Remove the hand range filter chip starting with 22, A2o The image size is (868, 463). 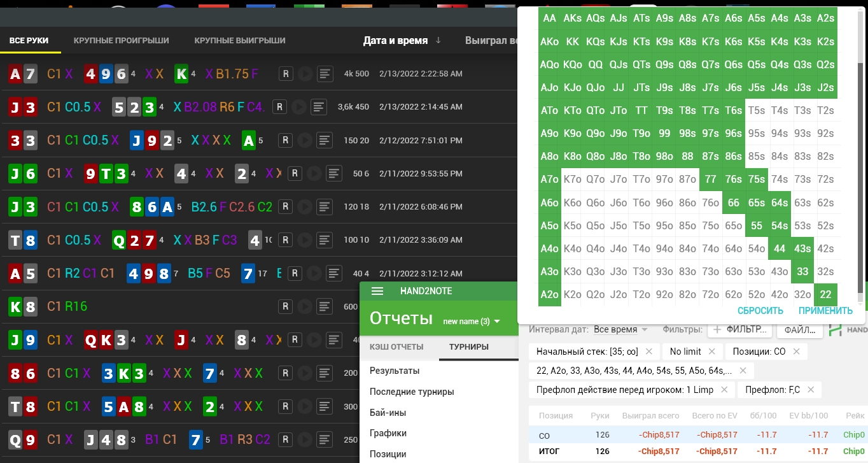pos(743,371)
